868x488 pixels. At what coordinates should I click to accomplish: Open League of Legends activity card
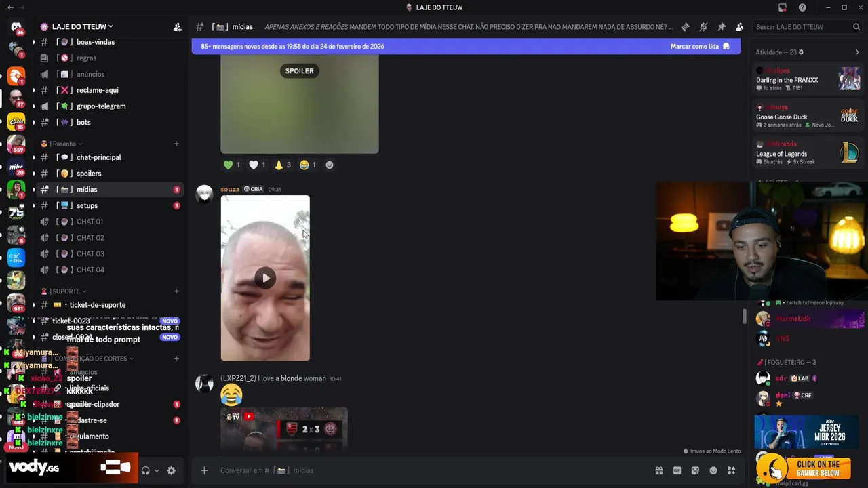808,153
